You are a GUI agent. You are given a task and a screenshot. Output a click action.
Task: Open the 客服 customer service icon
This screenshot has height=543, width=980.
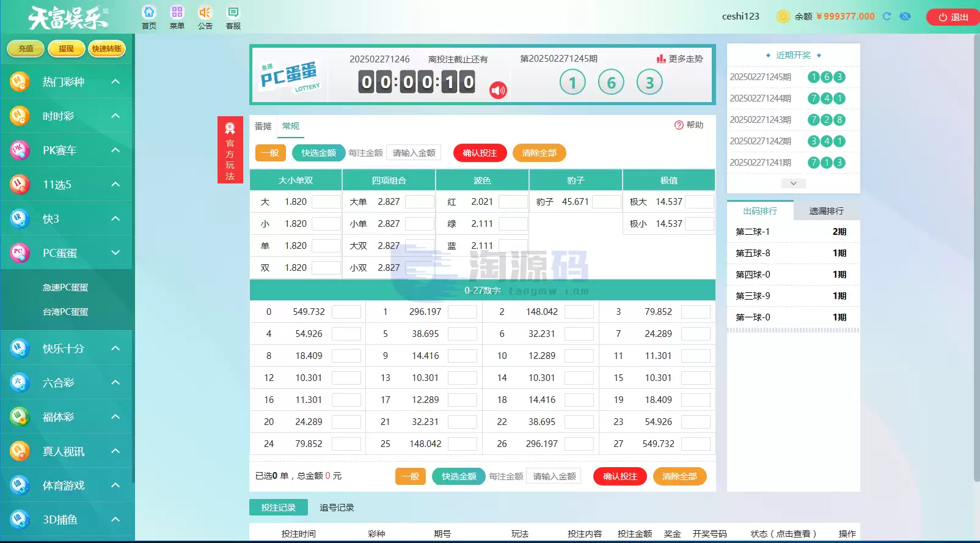tap(233, 12)
